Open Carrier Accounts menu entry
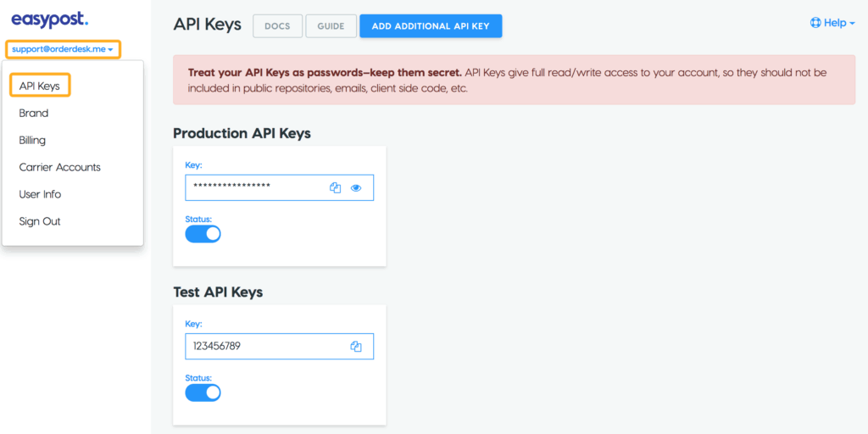This screenshot has width=868, height=434. (59, 167)
